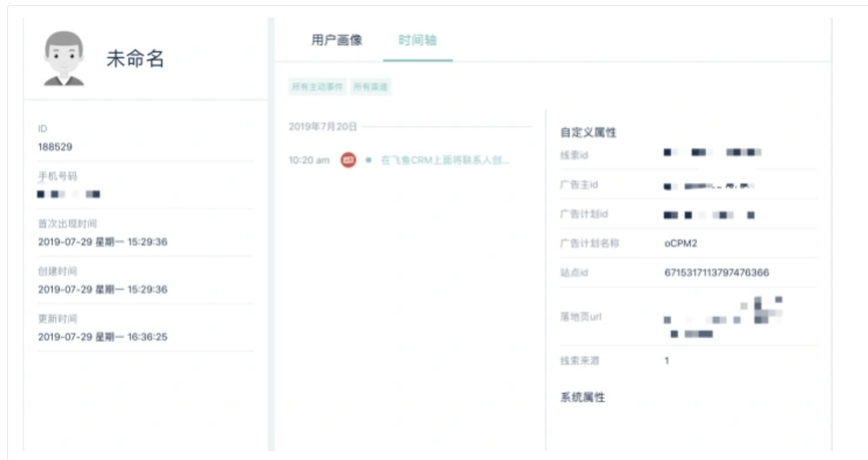This screenshot has width=868, height=460.
Task: Click the ID value 188529
Action: coord(55,147)
